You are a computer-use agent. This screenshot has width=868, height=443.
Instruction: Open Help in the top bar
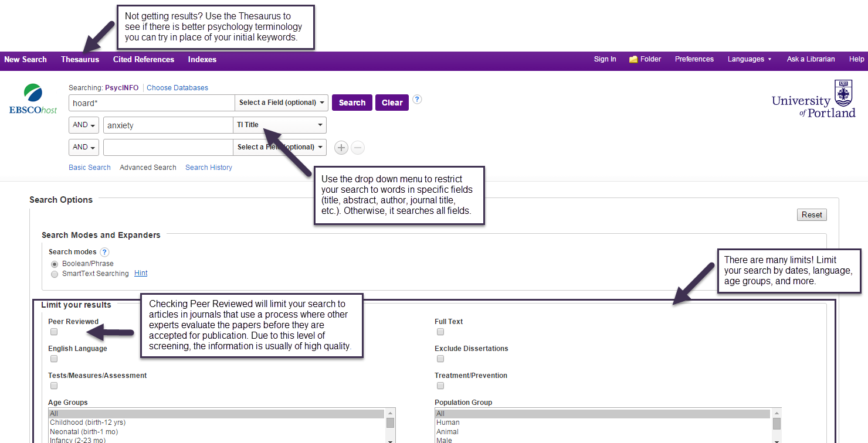coord(857,59)
